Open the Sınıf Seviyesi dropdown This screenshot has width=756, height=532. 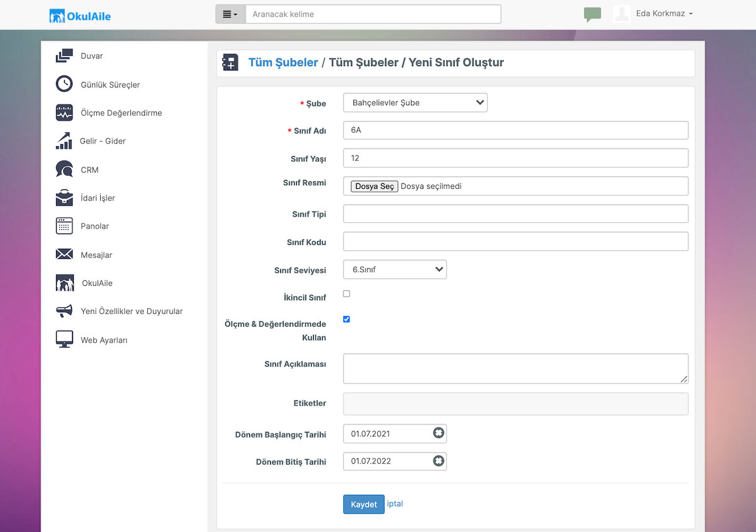395,269
